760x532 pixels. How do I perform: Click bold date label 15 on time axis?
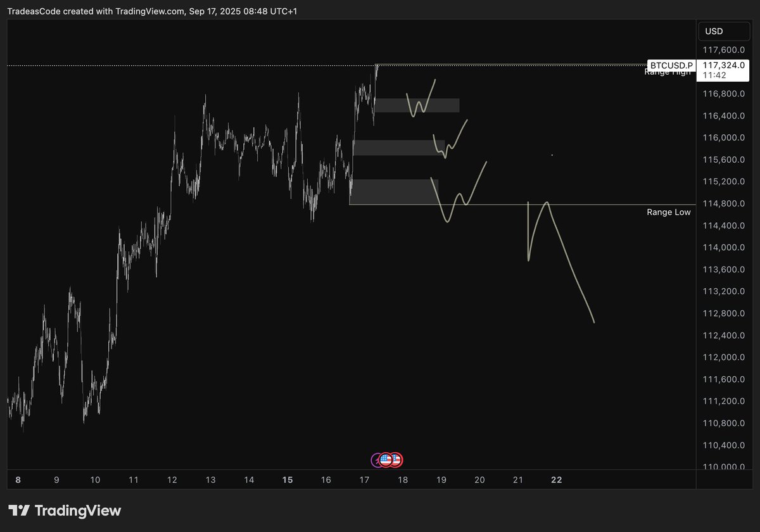pos(288,480)
